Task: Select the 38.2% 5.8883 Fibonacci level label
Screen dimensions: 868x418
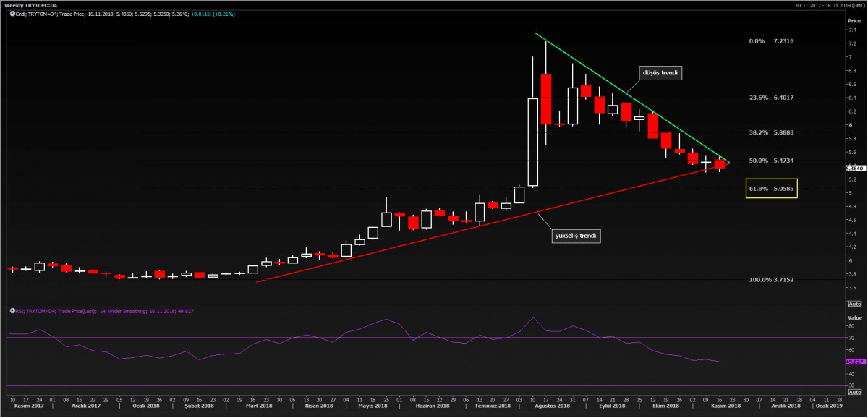Action: point(771,133)
